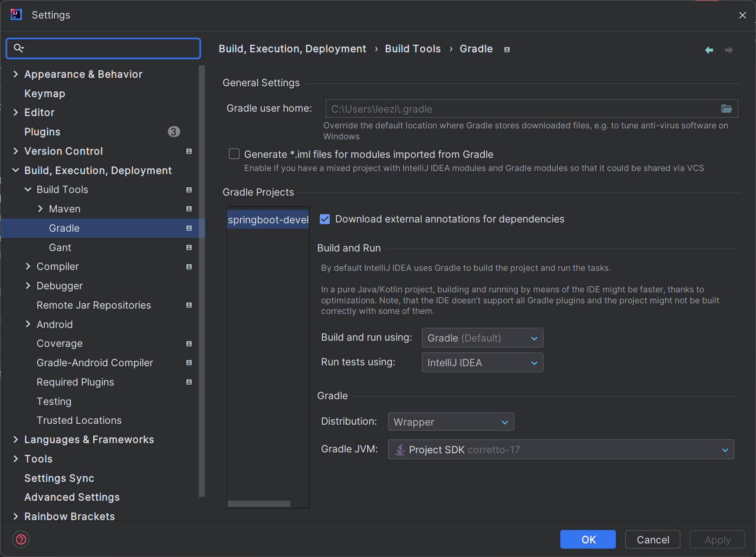Expand Appearance & Behavior section
The image size is (756, 557).
(x=16, y=74)
